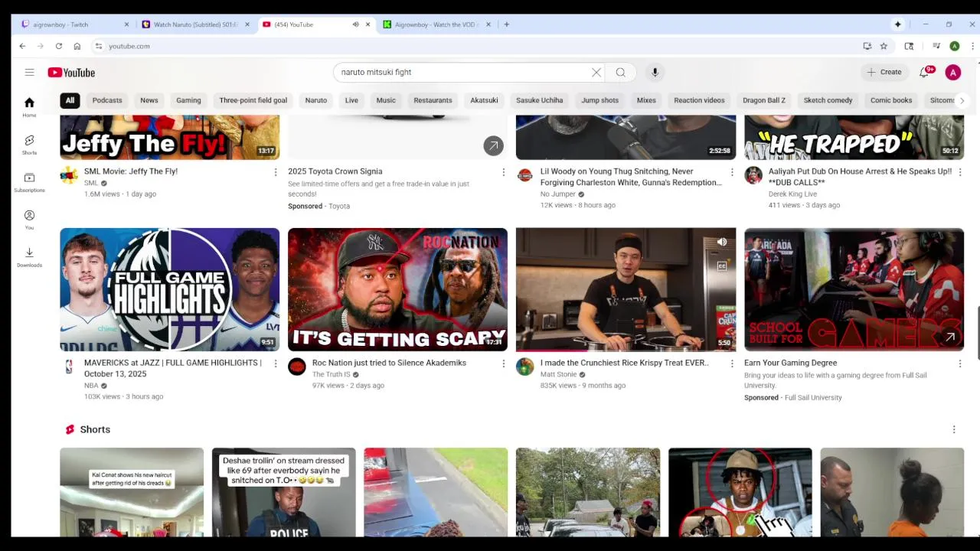Viewport: 980px width, 551px height.
Task: Open the Derek King Live channel link
Action: (x=792, y=194)
